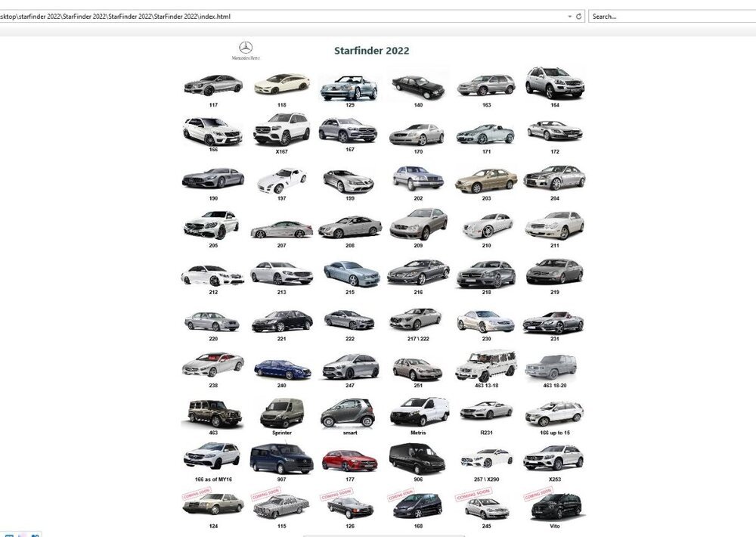Open the 117 model car thumbnail

[x=212, y=84]
